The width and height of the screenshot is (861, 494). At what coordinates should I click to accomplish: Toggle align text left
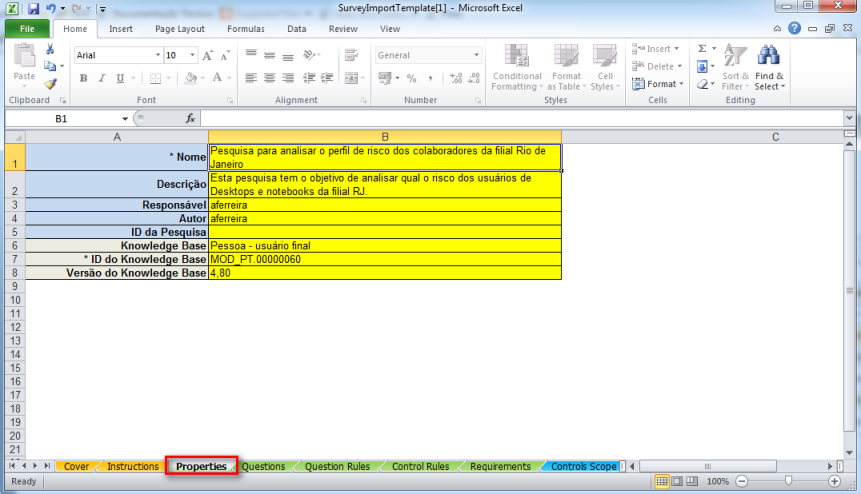251,78
